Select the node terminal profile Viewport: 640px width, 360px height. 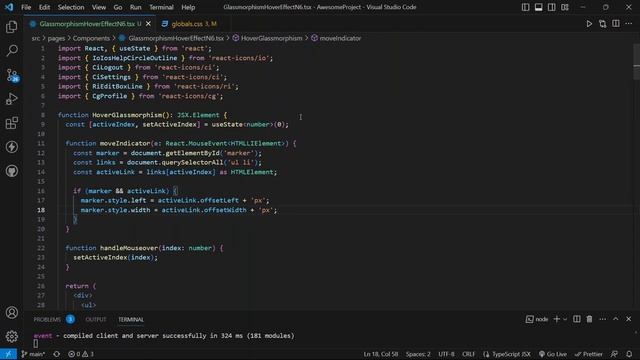tap(537, 319)
